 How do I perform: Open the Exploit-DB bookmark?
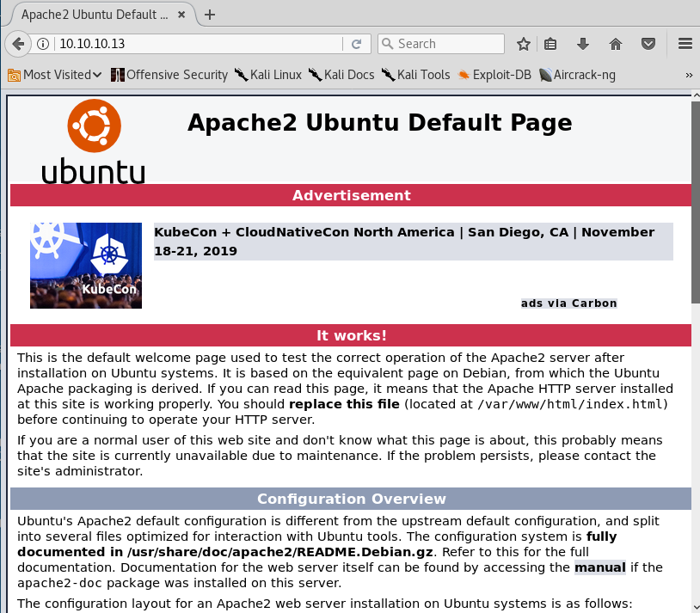click(x=495, y=75)
